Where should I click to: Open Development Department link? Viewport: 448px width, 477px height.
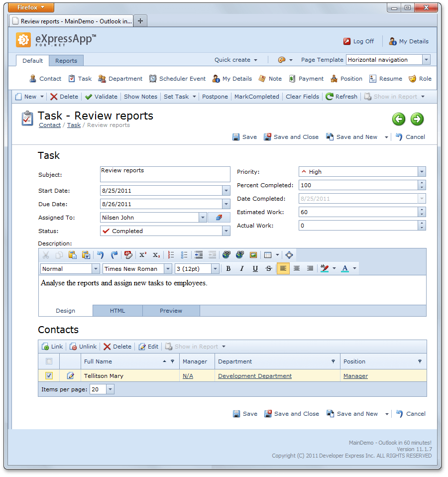click(255, 376)
